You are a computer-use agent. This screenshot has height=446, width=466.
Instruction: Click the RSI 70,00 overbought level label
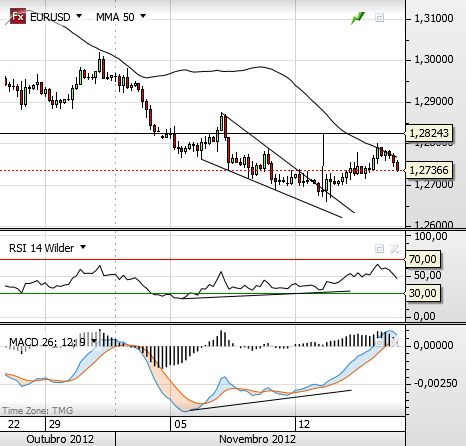pyautogui.click(x=422, y=259)
